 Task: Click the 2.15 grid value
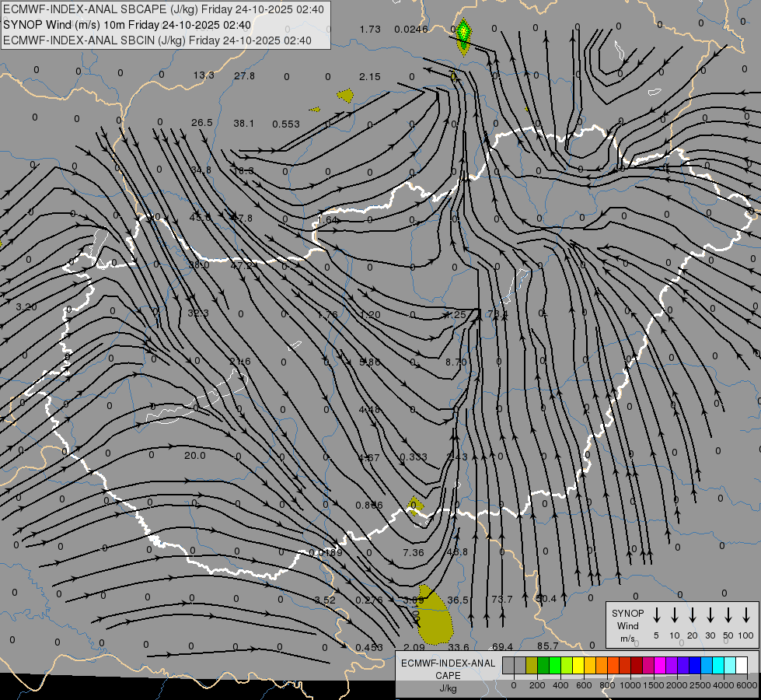click(x=370, y=77)
